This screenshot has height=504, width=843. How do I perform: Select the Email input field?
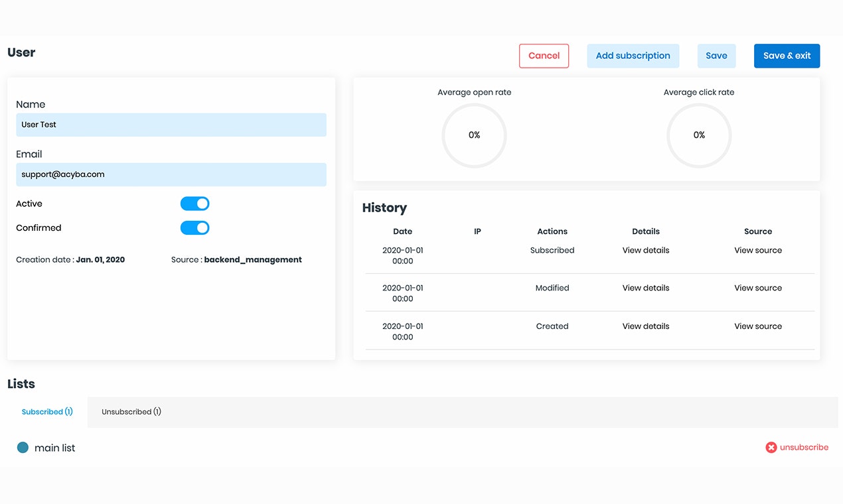pyautogui.click(x=171, y=174)
